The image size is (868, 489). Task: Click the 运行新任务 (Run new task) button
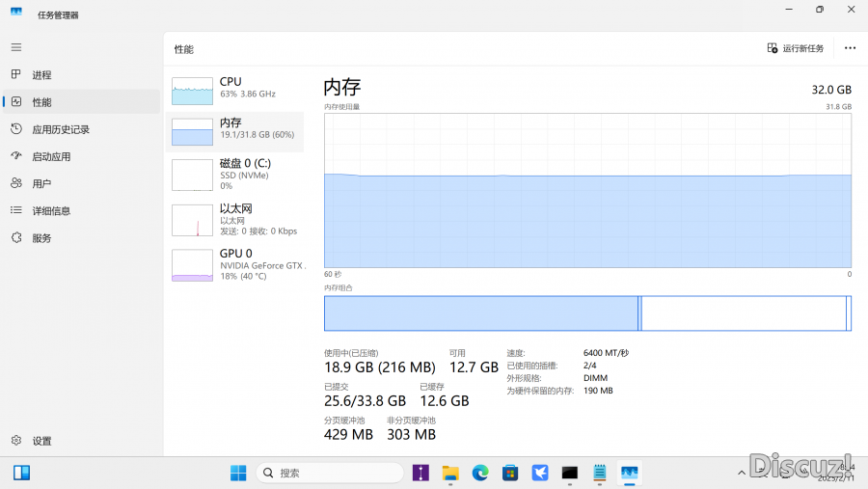(796, 48)
